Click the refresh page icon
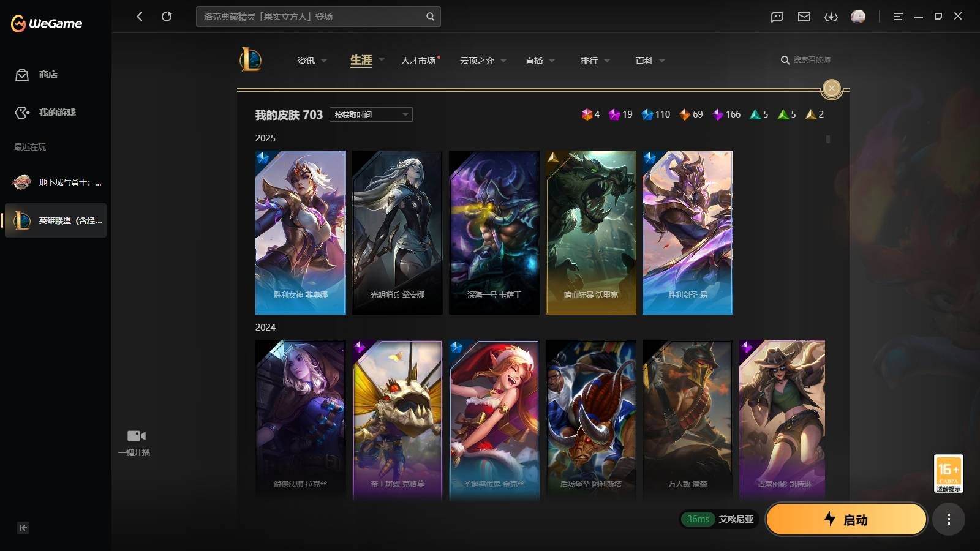This screenshot has height=551, width=980. click(x=167, y=17)
